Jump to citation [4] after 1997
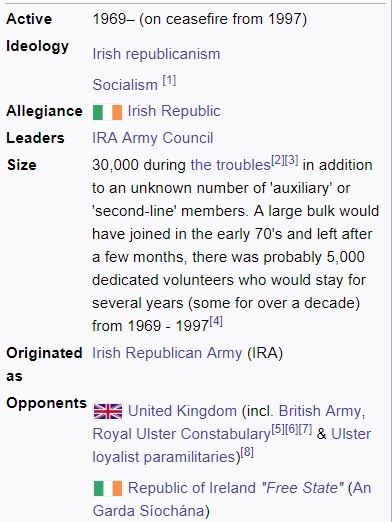This screenshot has width=392, height=522. point(216,321)
